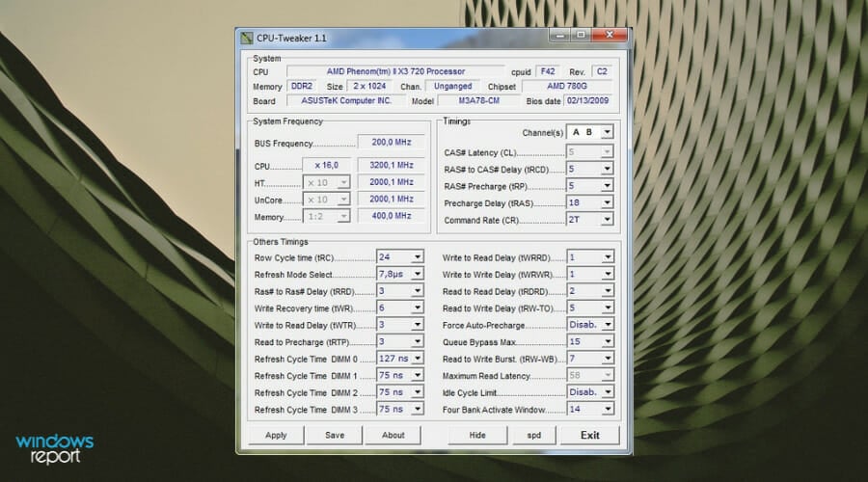Open the Refresh Cycle Time DIMM 1 dropdown
Viewport: 868px width, 482px height.
tap(399, 375)
